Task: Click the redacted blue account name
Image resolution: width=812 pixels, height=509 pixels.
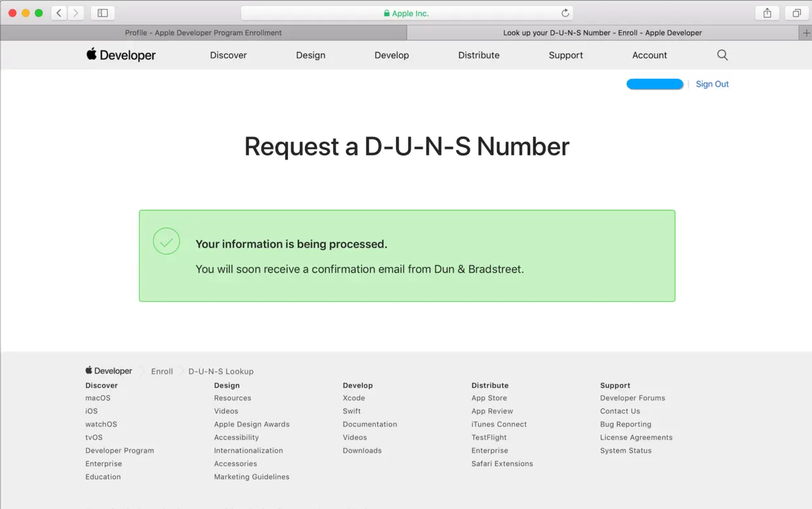Action: point(655,84)
